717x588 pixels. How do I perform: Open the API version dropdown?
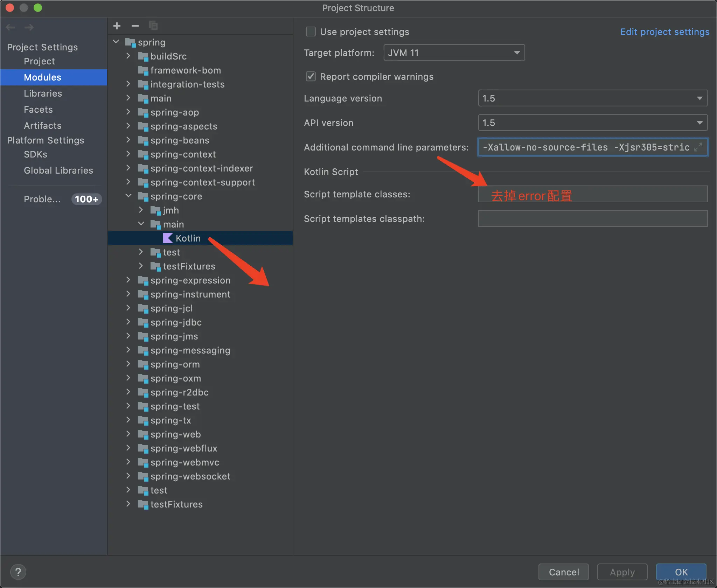[592, 123]
